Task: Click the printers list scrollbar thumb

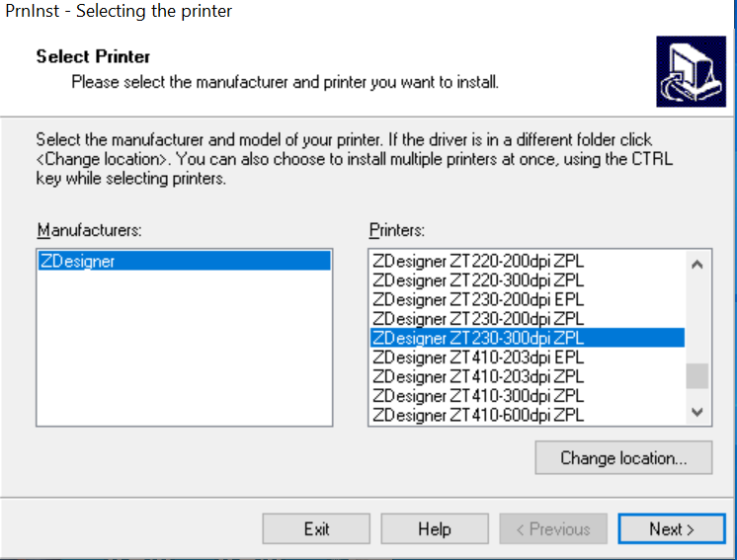Action: coord(697,376)
